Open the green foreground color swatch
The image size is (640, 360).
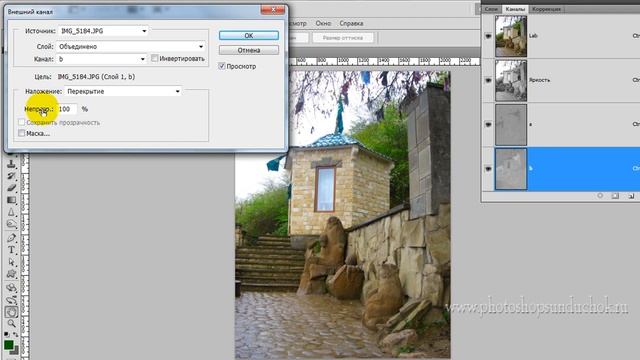point(9,345)
